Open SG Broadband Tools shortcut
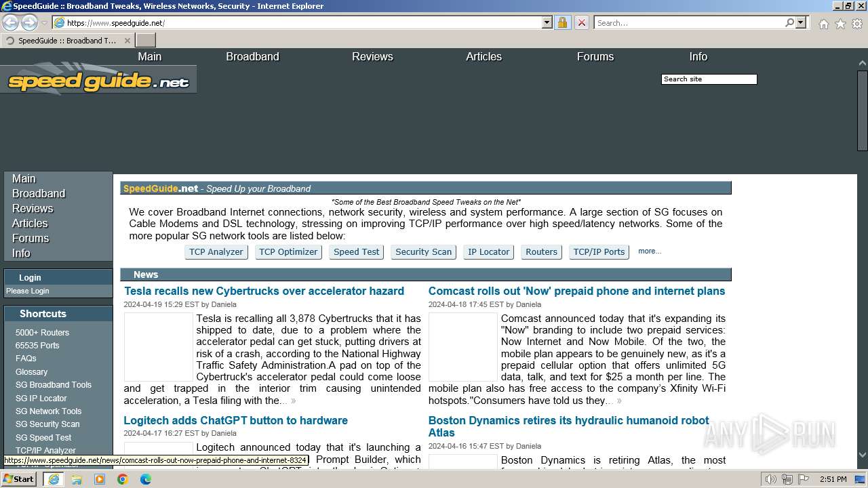 [x=54, y=385]
